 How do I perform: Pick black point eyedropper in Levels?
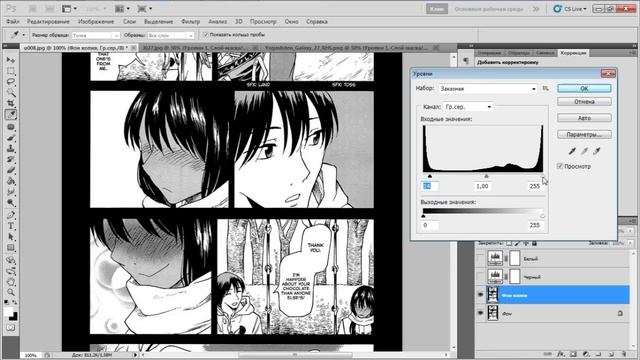tap(572, 151)
